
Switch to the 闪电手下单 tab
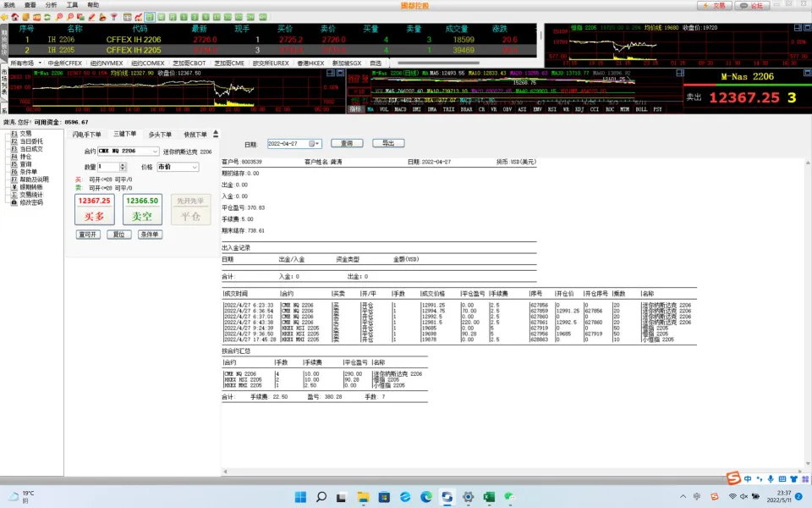click(87, 135)
